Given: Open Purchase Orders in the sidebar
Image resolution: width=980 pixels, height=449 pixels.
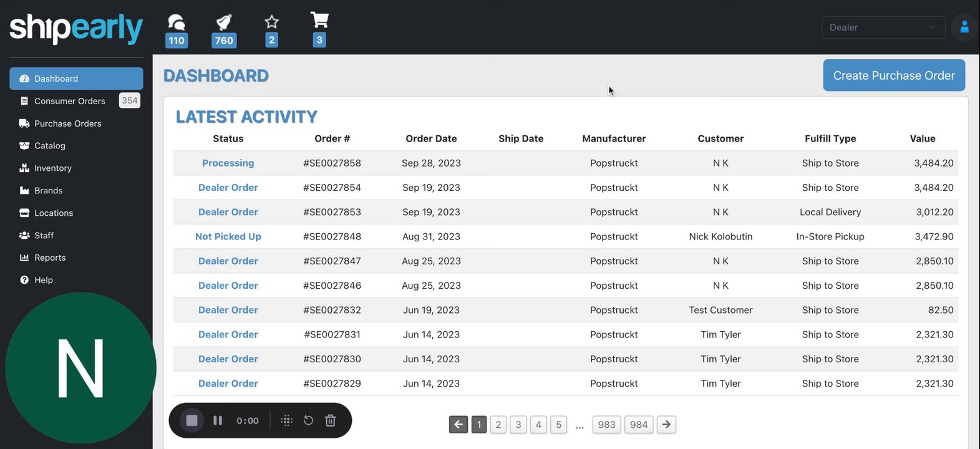Looking at the screenshot, I should 68,123.
